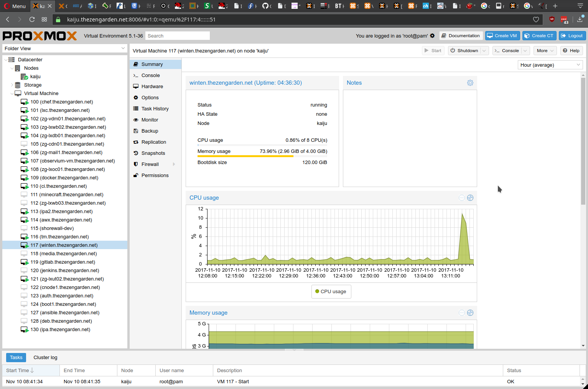Viewport: 588px width, 389px height.
Task: Click the Shutdown button
Action: [x=464, y=51]
